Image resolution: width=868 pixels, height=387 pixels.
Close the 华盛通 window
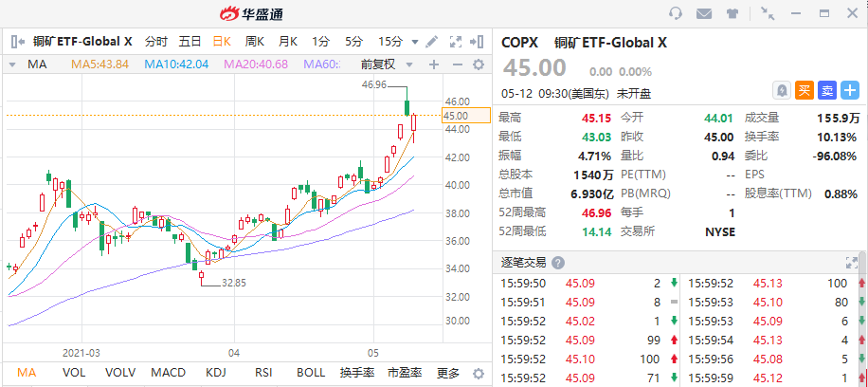pyautogui.click(x=853, y=13)
